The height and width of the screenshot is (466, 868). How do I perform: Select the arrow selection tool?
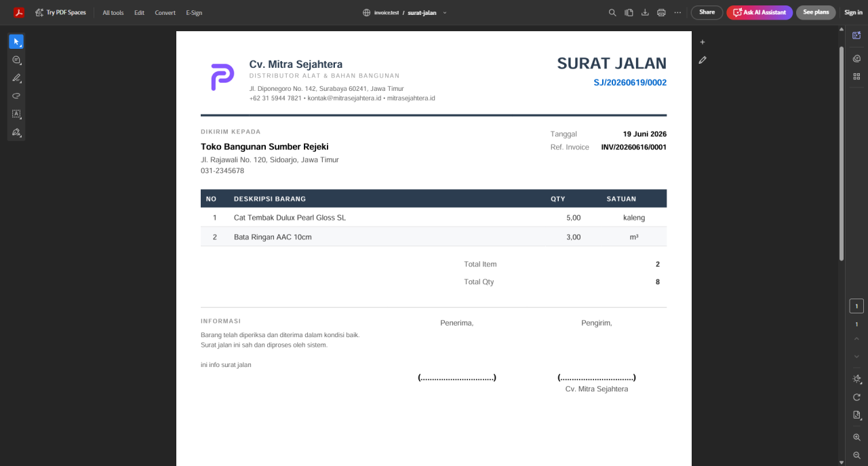point(16,42)
